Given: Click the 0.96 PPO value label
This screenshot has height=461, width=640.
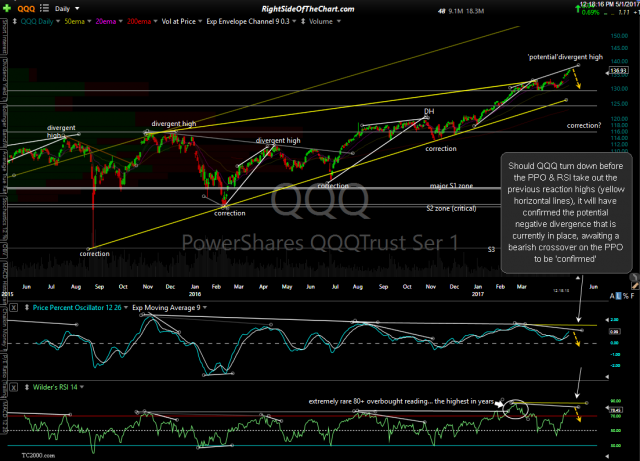Looking at the screenshot, I should click(x=615, y=332).
